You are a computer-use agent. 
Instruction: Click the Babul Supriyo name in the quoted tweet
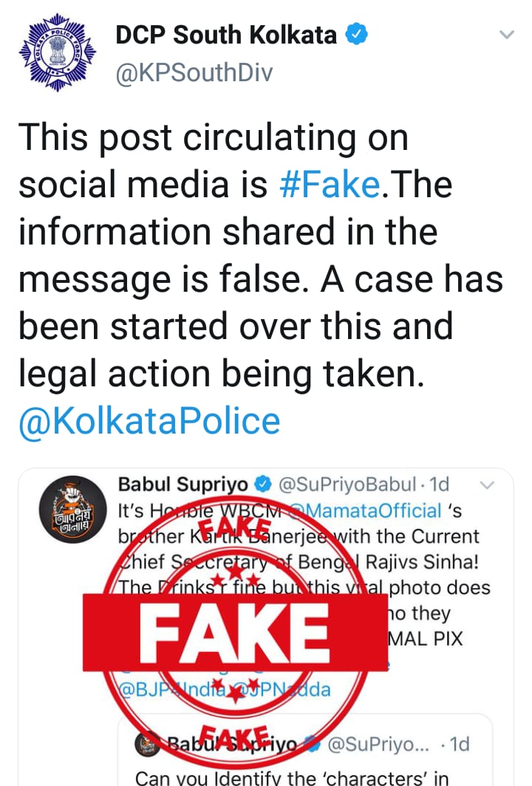click(x=183, y=485)
